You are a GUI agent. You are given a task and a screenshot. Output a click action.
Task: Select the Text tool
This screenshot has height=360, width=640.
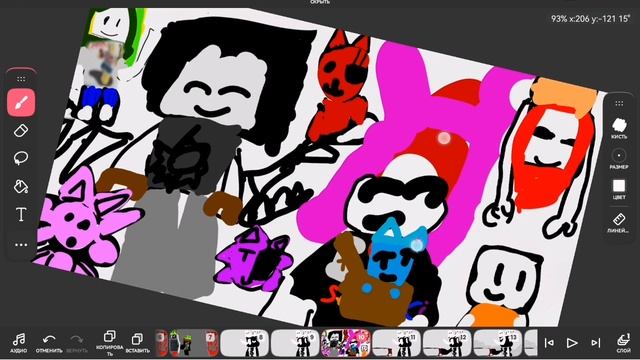tap(21, 215)
